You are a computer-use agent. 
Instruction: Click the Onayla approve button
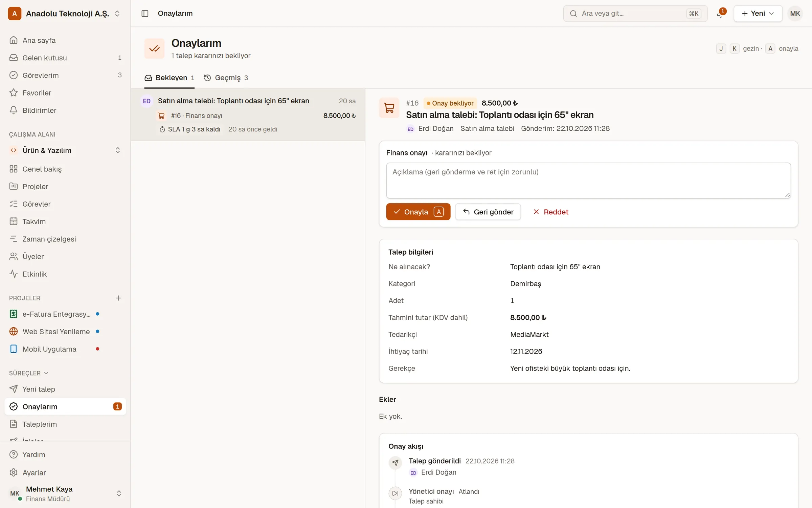click(418, 212)
